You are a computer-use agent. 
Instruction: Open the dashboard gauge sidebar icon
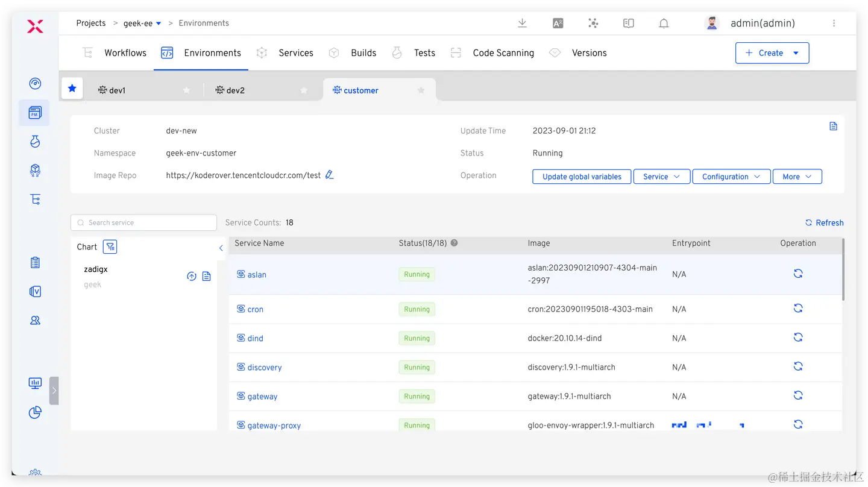[35, 84]
